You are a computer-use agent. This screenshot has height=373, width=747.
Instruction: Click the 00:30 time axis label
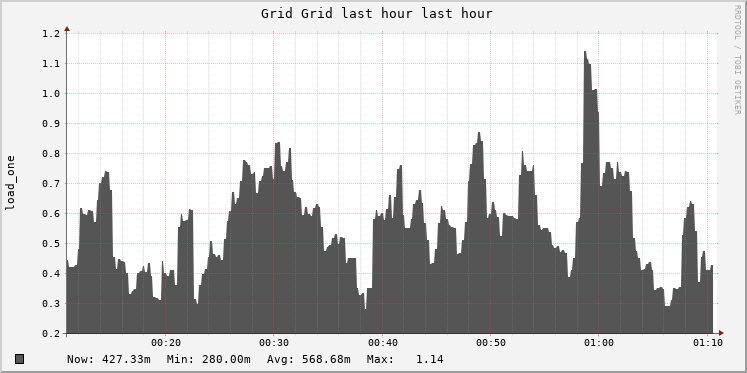(274, 343)
